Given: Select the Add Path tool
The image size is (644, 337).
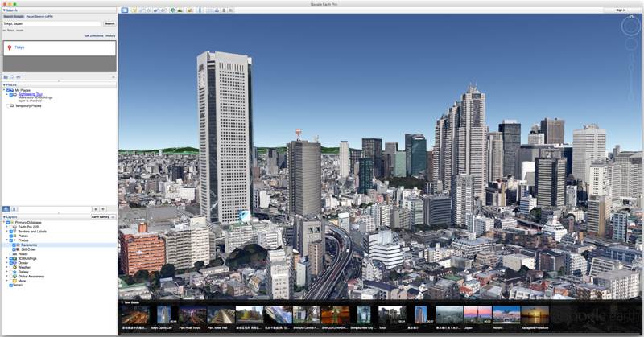Looking at the screenshot, I should point(148,10).
